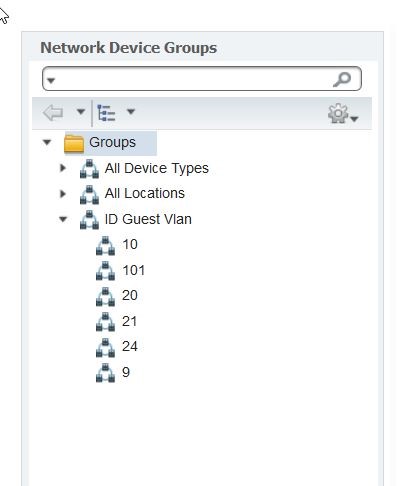Click the back arrow icon

[53, 113]
